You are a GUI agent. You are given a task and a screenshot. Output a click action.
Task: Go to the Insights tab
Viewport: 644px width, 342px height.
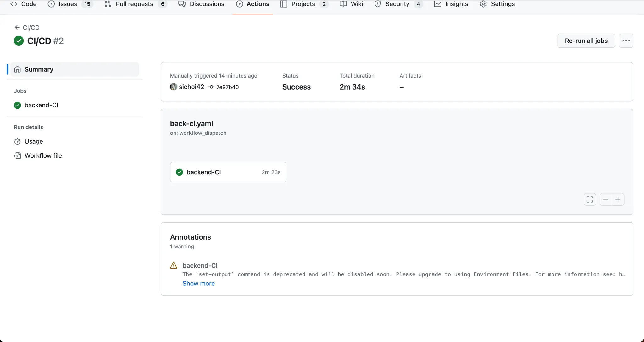[x=456, y=4]
